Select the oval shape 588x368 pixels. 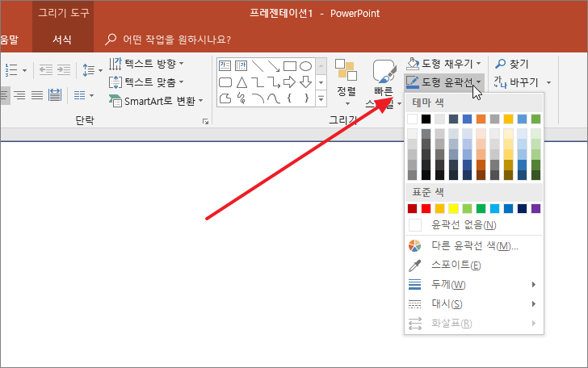(305, 66)
